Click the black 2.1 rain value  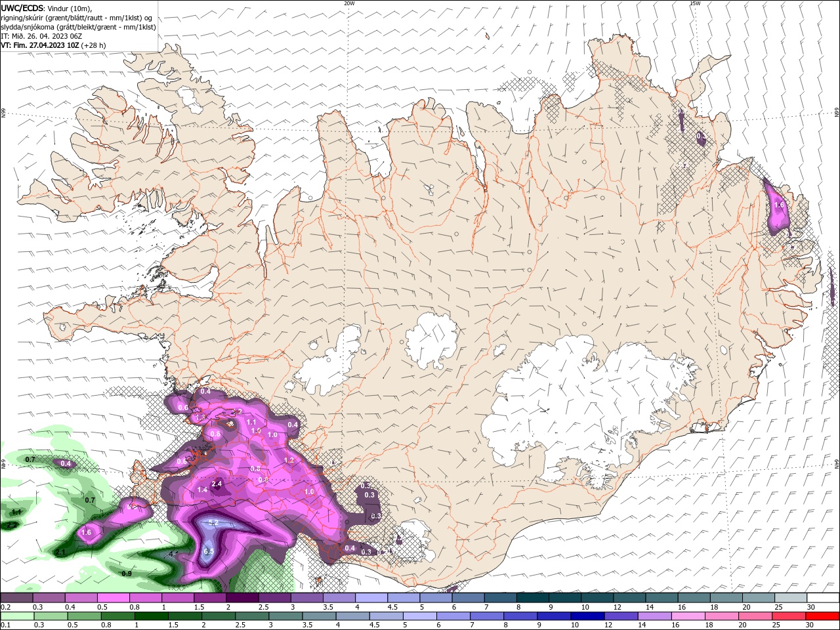pyautogui.click(x=60, y=553)
